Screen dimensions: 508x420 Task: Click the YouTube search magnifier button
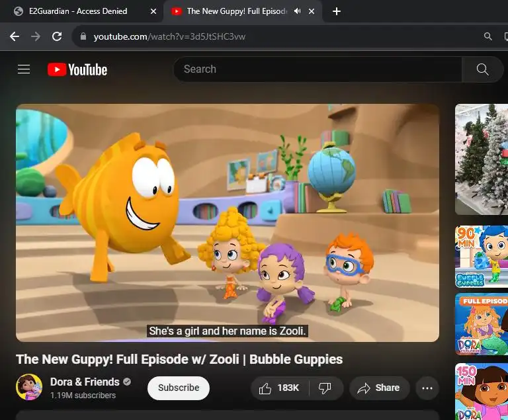pos(482,69)
